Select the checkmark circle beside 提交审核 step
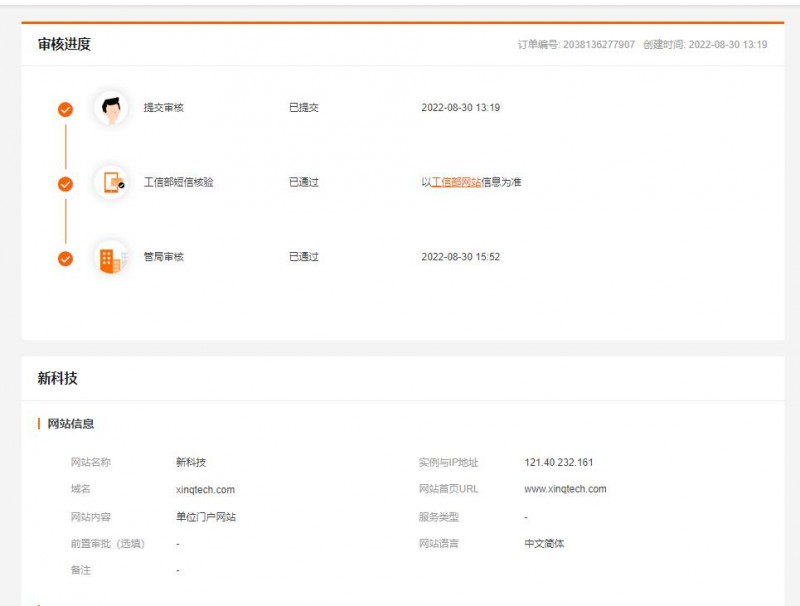 point(65,109)
